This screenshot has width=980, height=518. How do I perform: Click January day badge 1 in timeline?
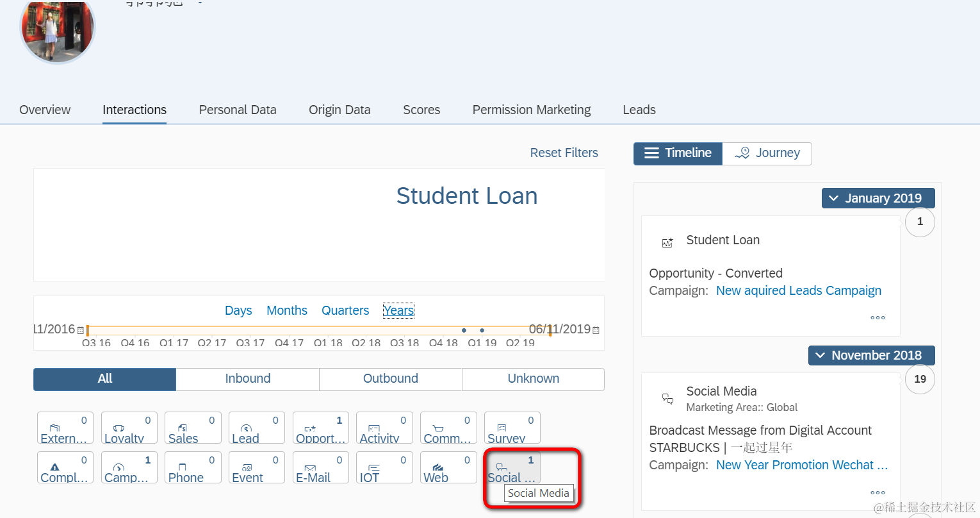coord(920,222)
